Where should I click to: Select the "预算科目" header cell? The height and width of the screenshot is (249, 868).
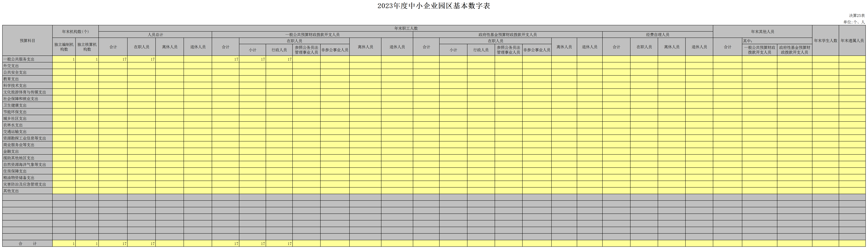pos(27,40)
